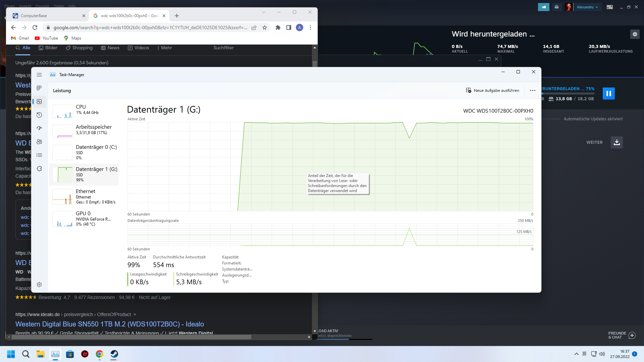Expand Task Manager three-dots more options
The width and height of the screenshot is (644, 362).
pyautogui.click(x=532, y=90)
